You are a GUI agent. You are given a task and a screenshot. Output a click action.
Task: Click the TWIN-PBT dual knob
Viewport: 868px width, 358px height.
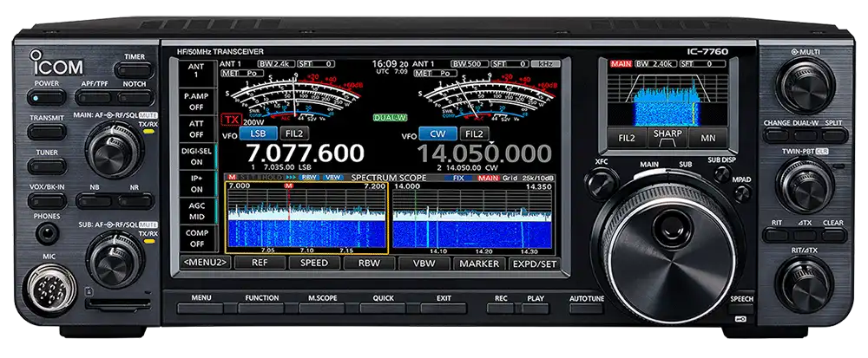pyautogui.click(x=806, y=186)
